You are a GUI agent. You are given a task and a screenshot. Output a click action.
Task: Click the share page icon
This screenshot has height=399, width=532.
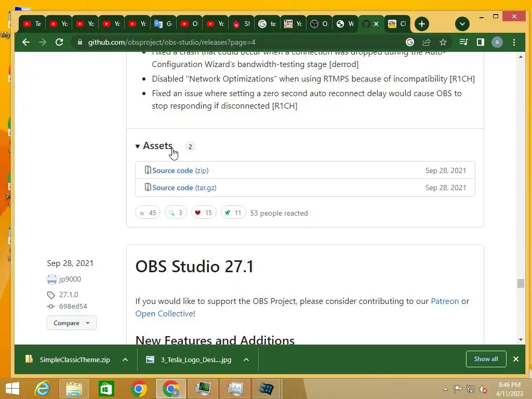(427, 42)
